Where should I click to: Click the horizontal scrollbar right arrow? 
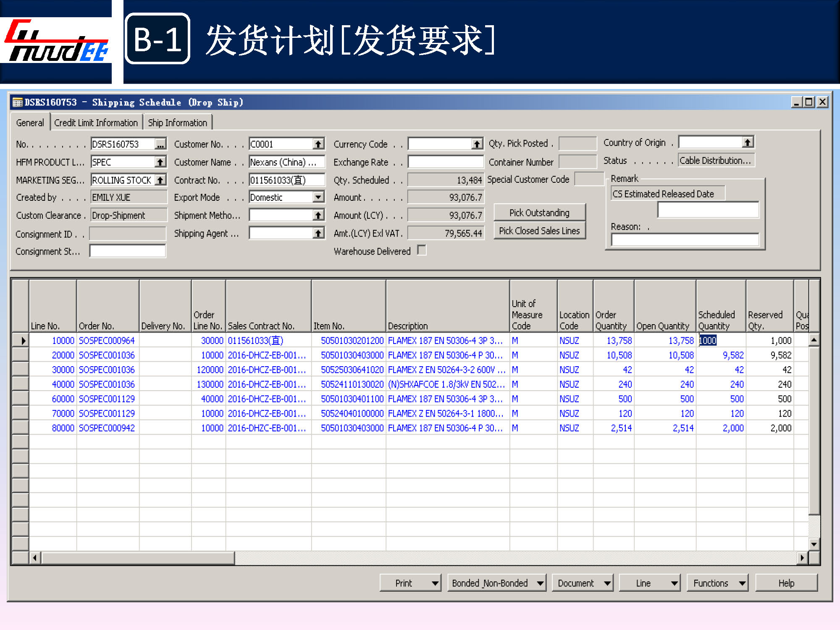802,558
